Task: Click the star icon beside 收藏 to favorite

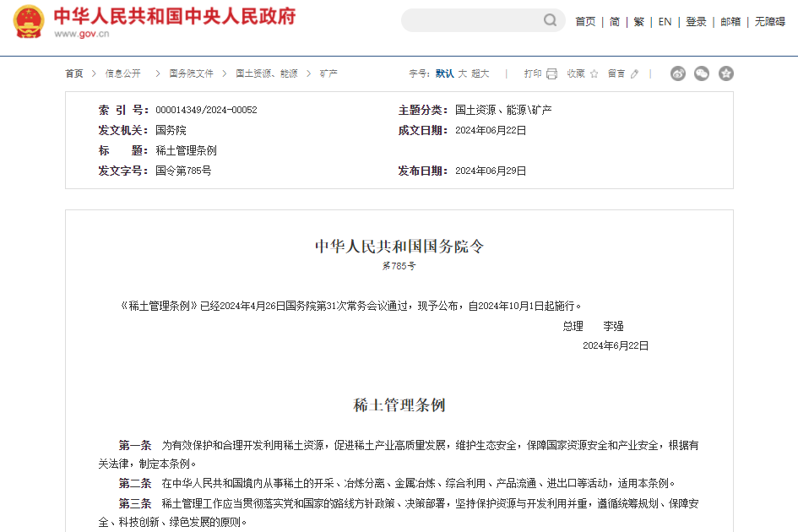Action: (x=594, y=73)
